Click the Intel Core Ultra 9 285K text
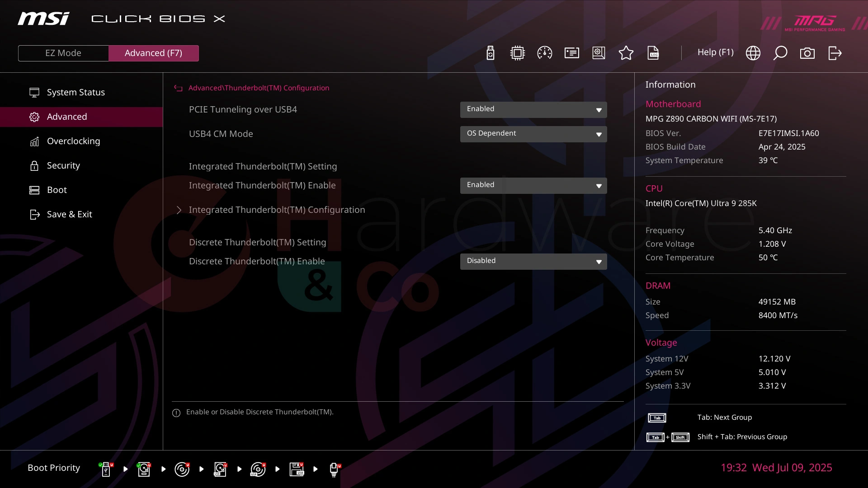The image size is (868, 488). (x=701, y=203)
